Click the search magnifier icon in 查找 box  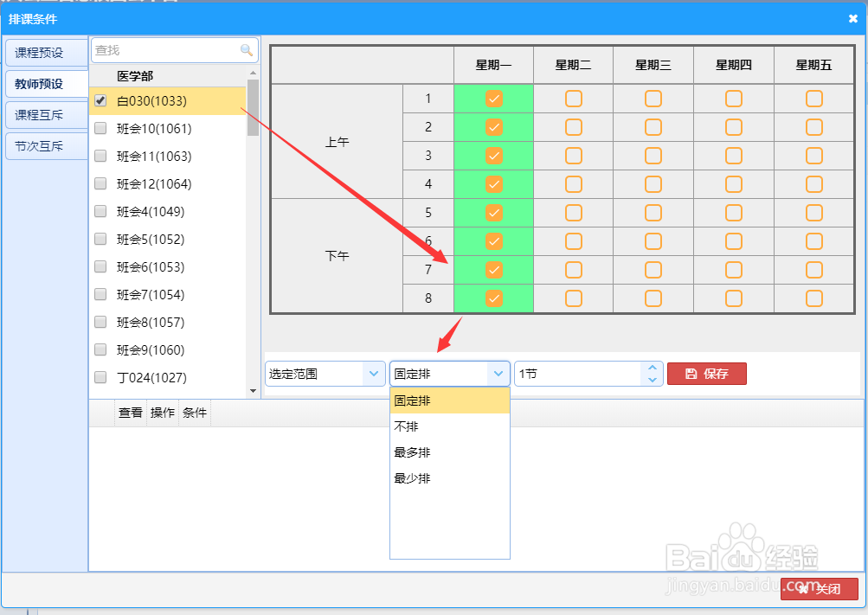coord(247,50)
